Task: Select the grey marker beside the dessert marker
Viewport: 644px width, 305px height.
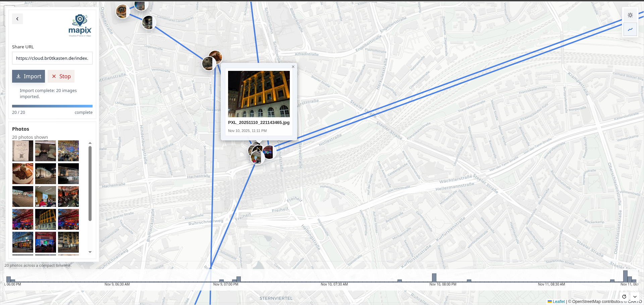Action: [208, 63]
